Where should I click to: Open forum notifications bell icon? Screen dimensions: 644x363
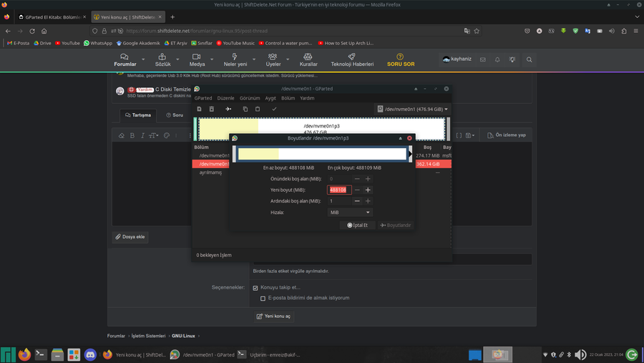[x=497, y=59]
